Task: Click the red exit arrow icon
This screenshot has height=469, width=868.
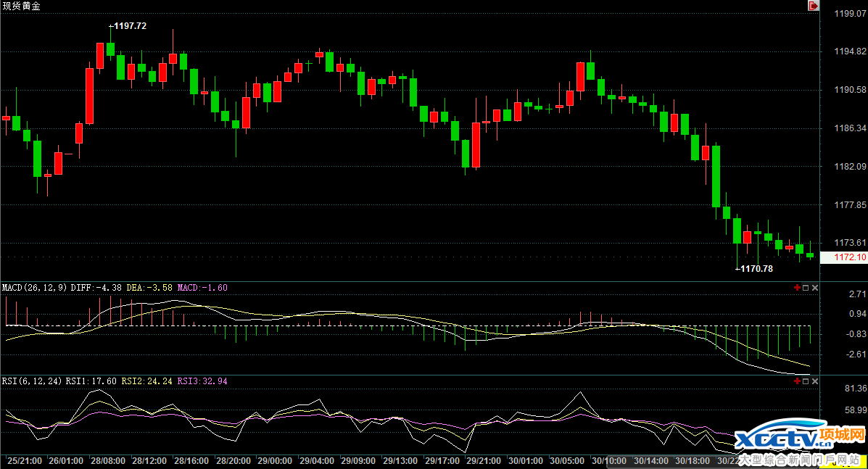Action: coord(814,6)
